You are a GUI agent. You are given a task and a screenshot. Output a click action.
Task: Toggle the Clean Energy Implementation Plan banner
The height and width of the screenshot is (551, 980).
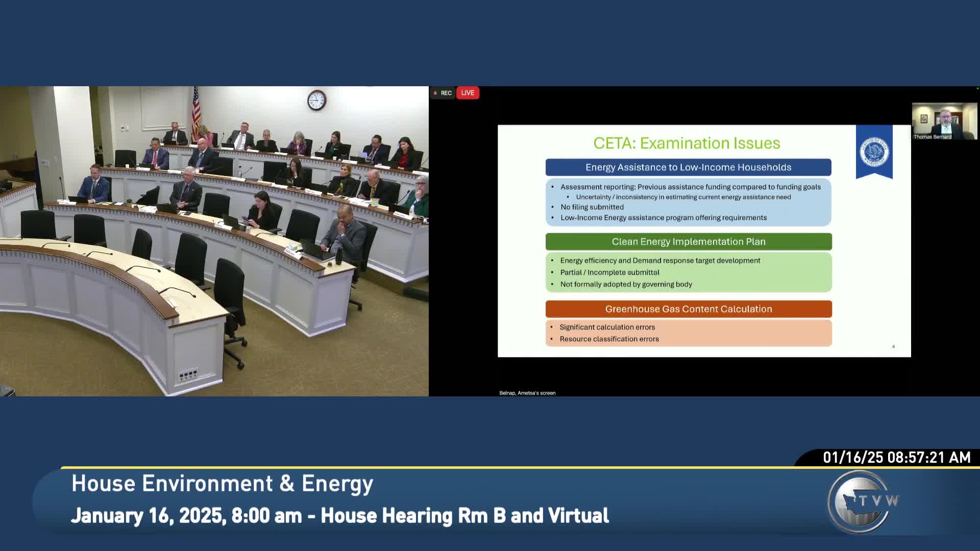click(x=689, y=241)
